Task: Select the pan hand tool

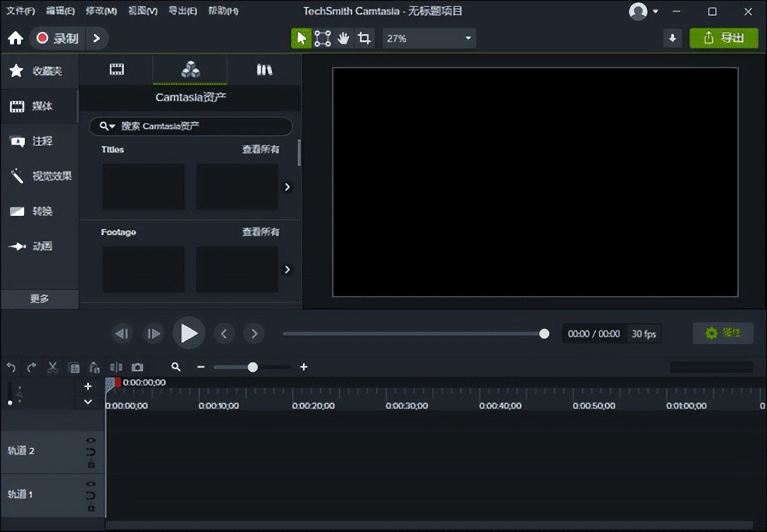Action: 343,38
